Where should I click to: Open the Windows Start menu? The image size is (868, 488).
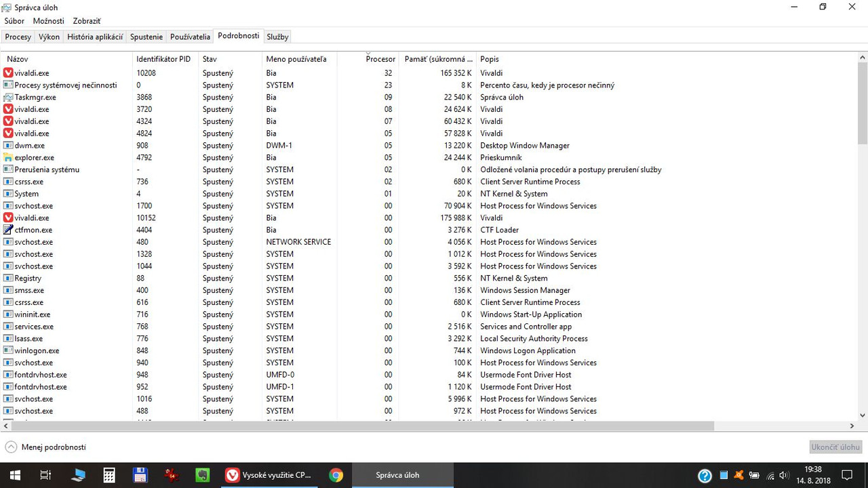(x=15, y=475)
